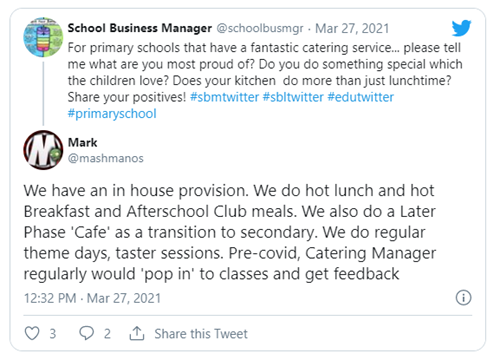Open School Business Manager profile picture

[x=43, y=37]
